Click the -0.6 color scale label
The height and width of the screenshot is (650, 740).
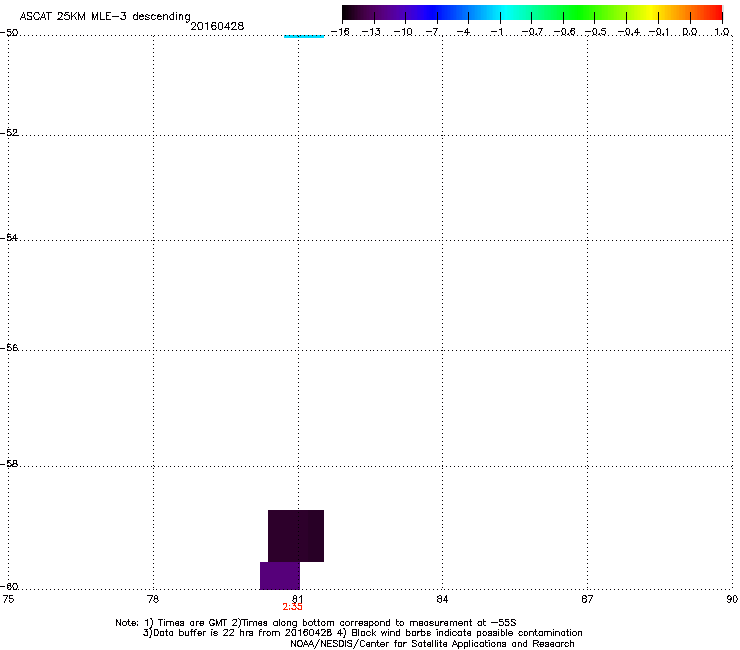pos(564,32)
